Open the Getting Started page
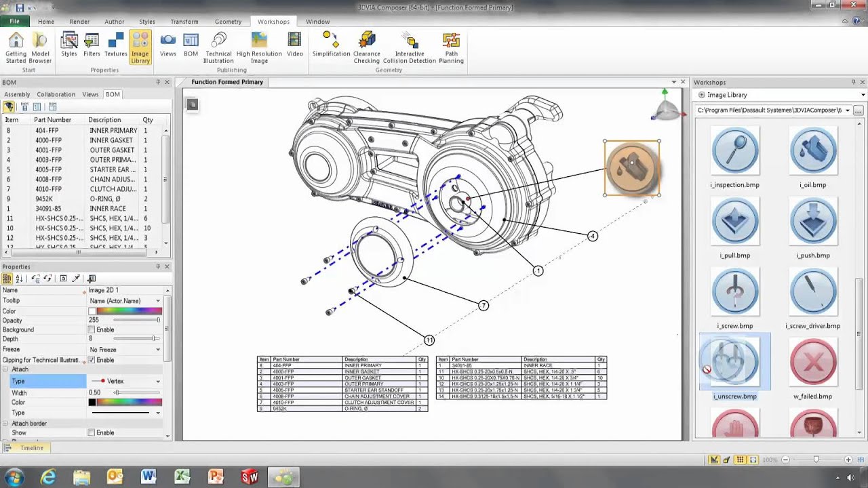Viewport: 868px width, 488px height. click(x=16, y=48)
